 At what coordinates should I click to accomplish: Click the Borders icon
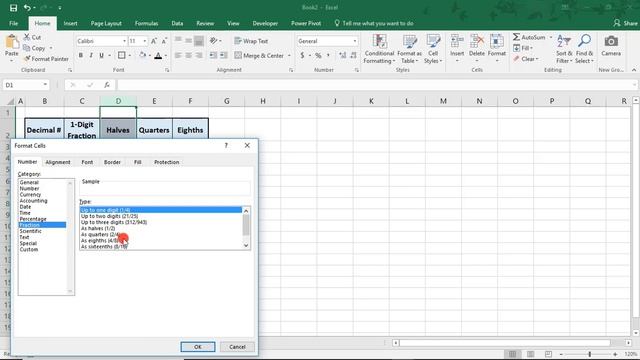click(x=122, y=55)
